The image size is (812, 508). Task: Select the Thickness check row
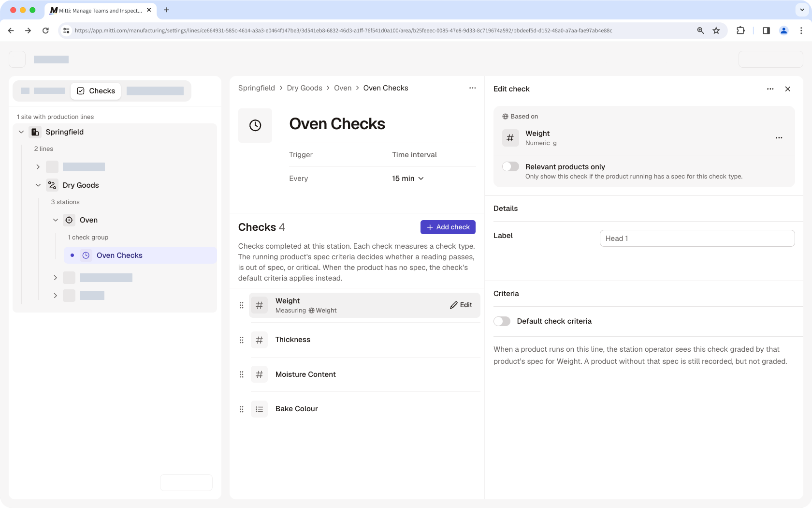coord(365,340)
